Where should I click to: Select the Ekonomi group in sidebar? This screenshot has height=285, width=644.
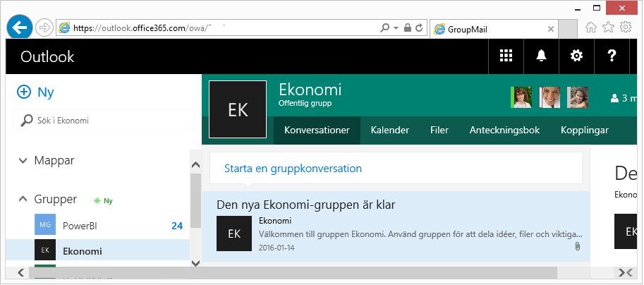pos(98,250)
